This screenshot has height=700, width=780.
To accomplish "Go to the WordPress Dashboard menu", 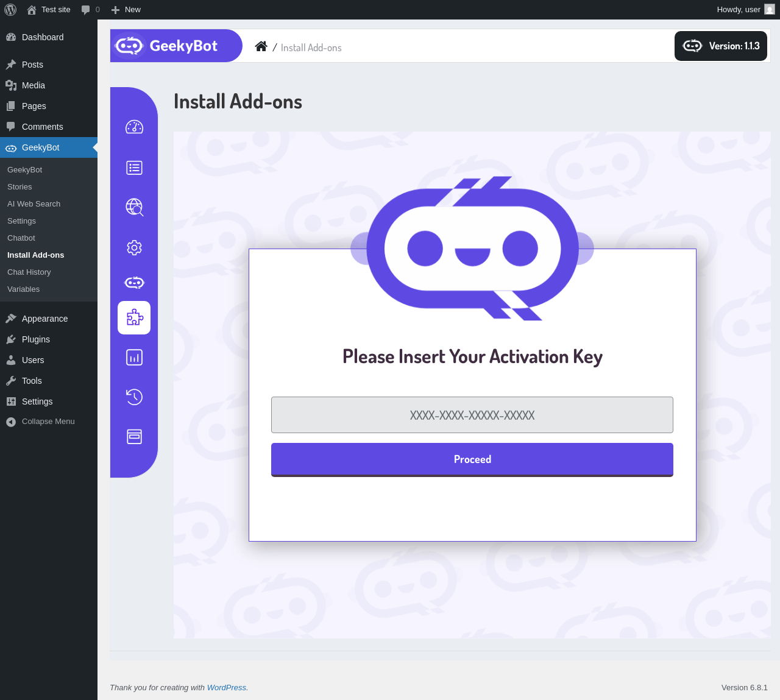I will tap(49, 37).
